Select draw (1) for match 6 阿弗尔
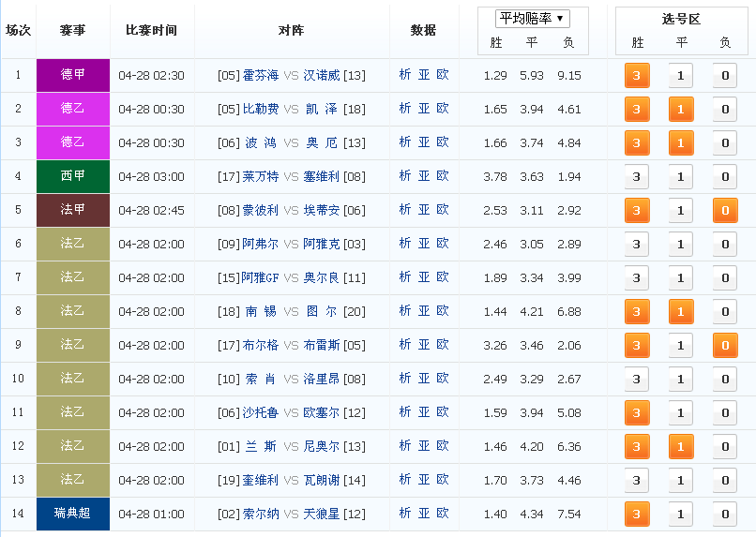The image size is (756, 537). pyautogui.click(x=681, y=245)
